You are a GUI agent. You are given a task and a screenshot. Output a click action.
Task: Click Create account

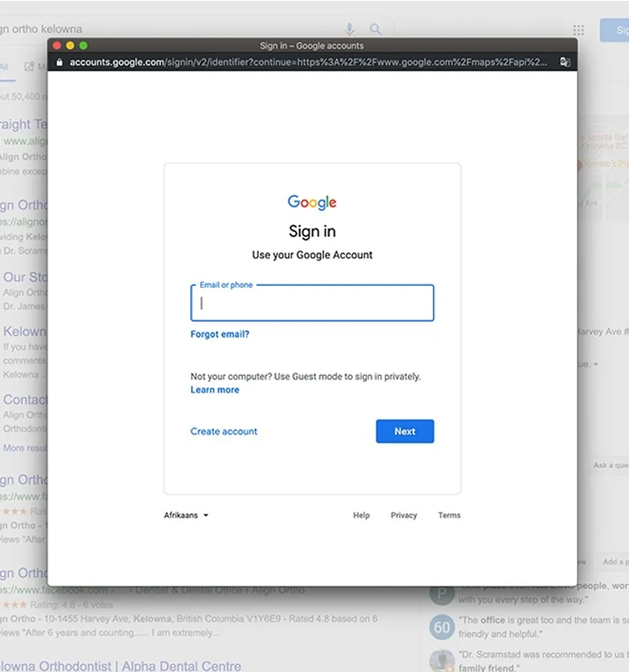tap(224, 431)
